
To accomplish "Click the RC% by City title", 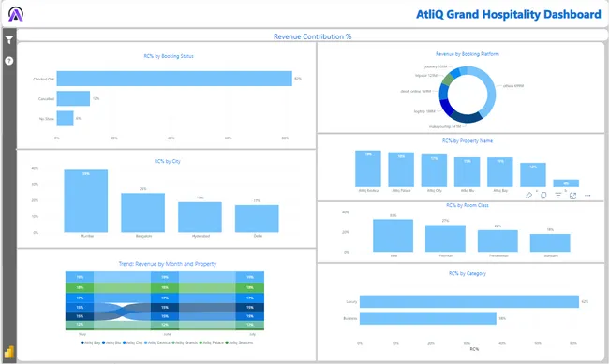I will (x=168, y=161).
